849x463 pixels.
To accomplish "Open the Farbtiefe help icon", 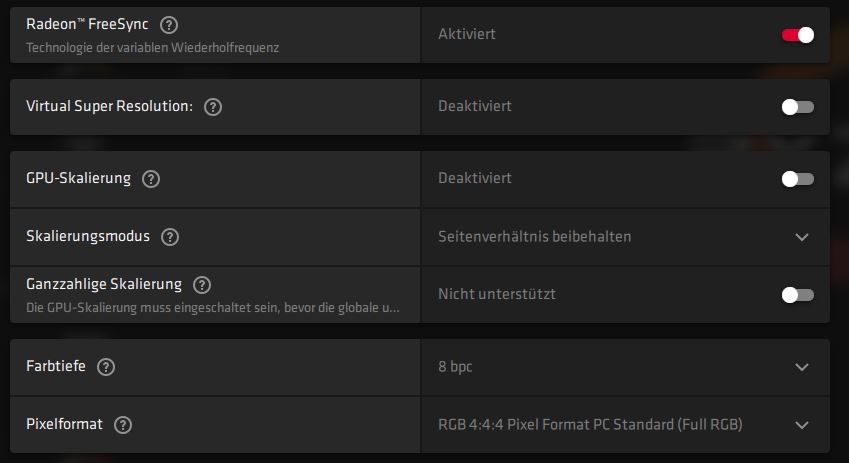I will click(x=106, y=367).
